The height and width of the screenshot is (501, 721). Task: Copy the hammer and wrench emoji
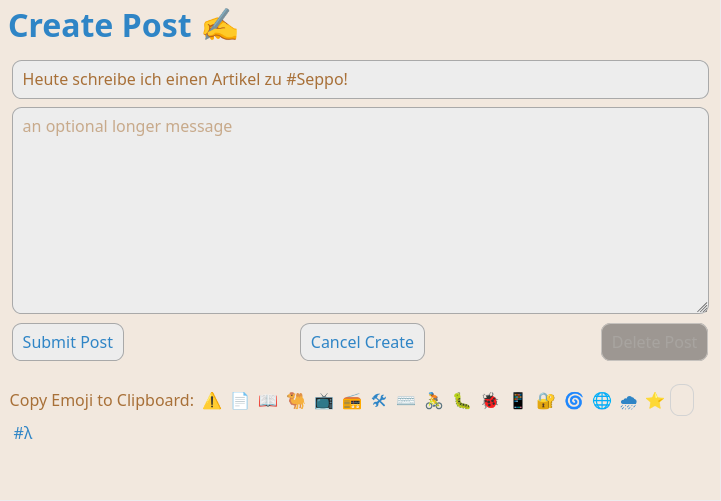(379, 401)
